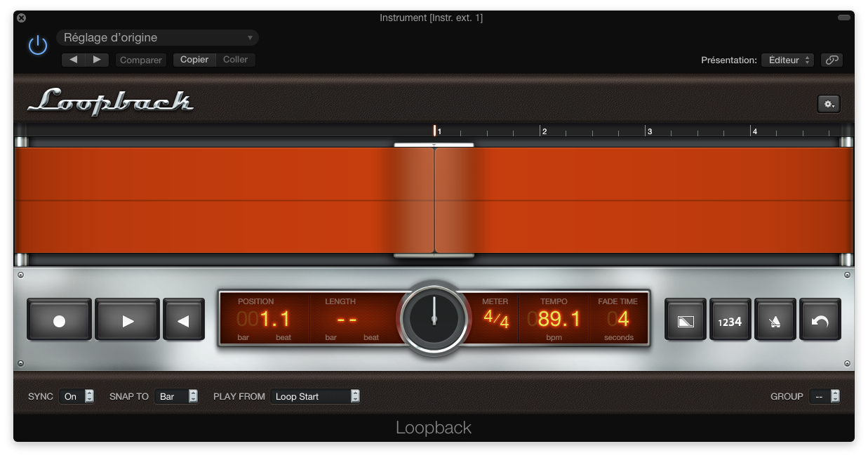Toggle the fade button icon
The width and height of the screenshot is (868, 458).
[686, 320]
